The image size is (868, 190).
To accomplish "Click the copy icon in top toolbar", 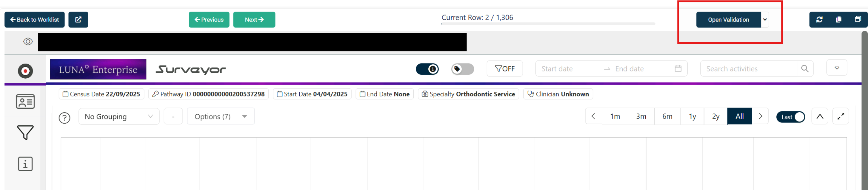I will click(x=838, y=19).
